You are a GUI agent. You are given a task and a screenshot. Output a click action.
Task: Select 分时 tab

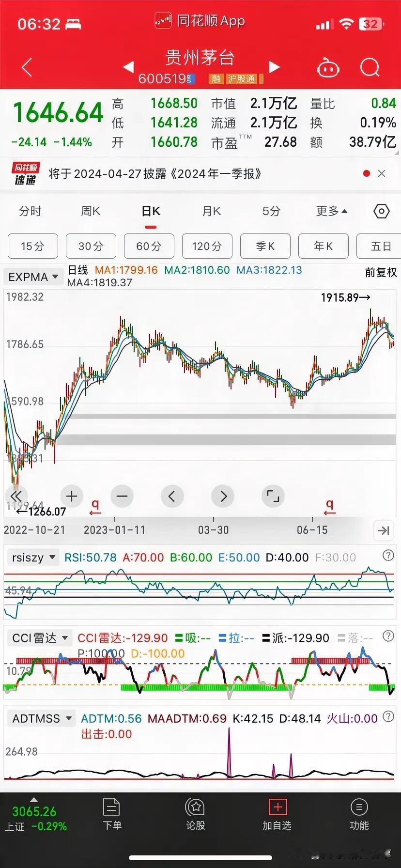pos(30,211)
